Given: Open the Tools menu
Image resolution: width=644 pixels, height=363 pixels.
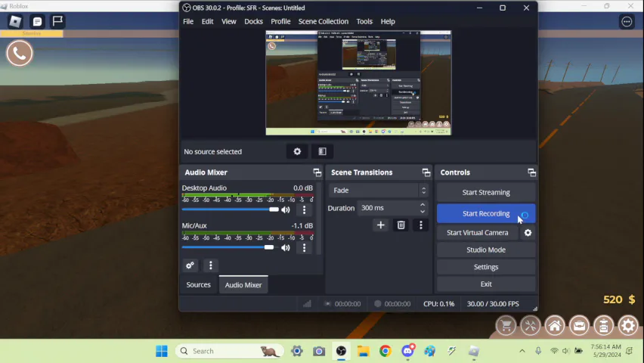Looking at the screenshot, I should [364, 21].
